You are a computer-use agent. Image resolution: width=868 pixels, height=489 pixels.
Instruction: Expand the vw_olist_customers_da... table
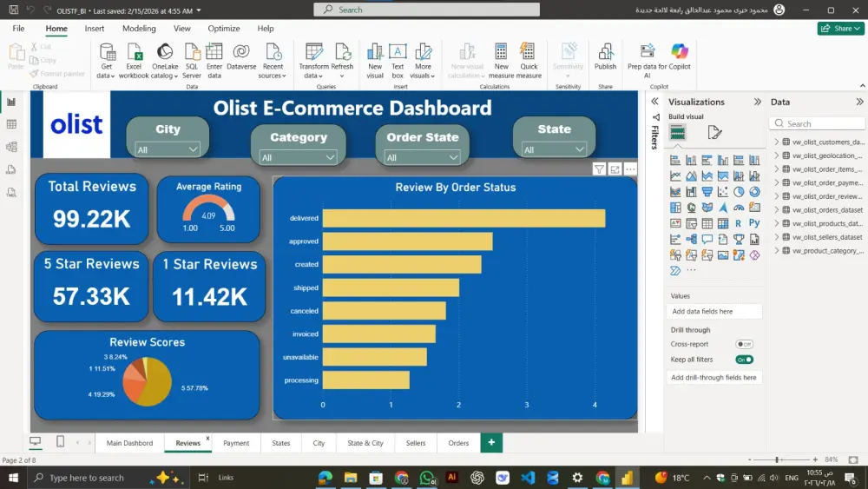777,142
